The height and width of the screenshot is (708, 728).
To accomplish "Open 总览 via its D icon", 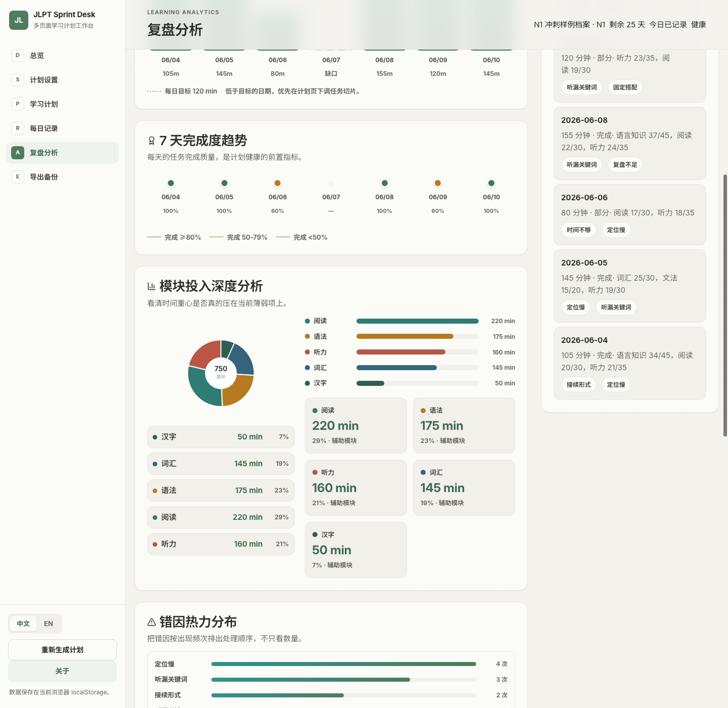I will [18, 56].
